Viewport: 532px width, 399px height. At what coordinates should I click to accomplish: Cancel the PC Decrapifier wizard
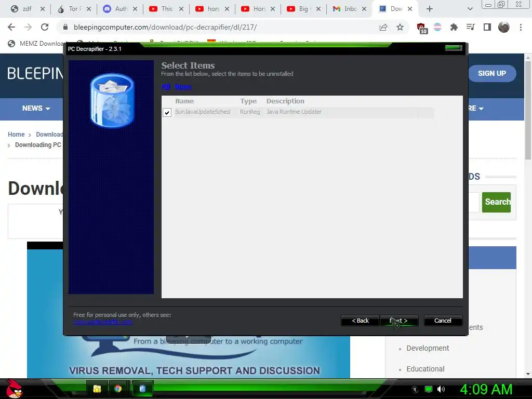(443, 321)
